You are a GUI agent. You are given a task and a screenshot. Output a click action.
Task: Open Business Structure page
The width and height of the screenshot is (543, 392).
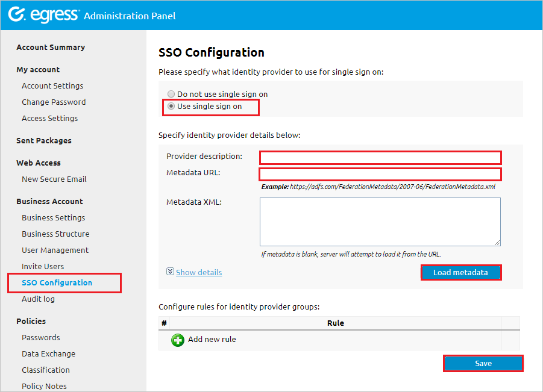coord(55,234)
